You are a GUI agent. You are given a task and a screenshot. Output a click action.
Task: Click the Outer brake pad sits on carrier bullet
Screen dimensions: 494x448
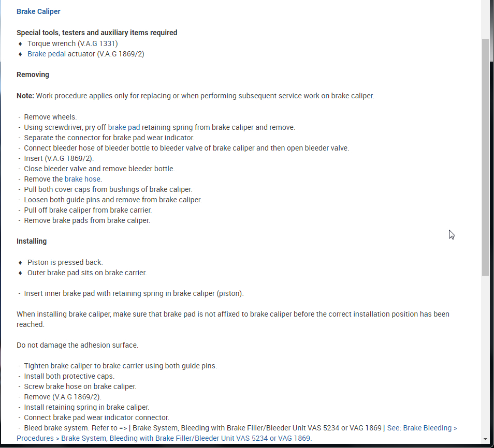click(x=87, y=273)
